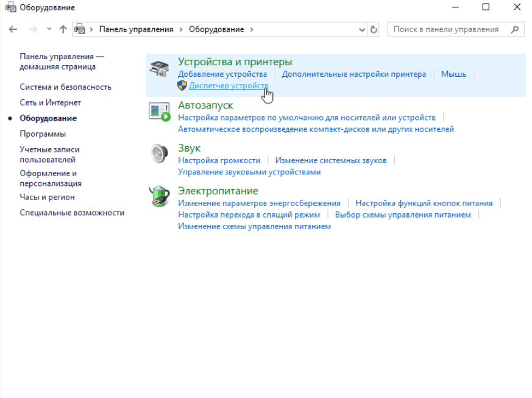Go forward with the right arrow button
This screenshot has height=398, width=532.
[x=33, y=29]
